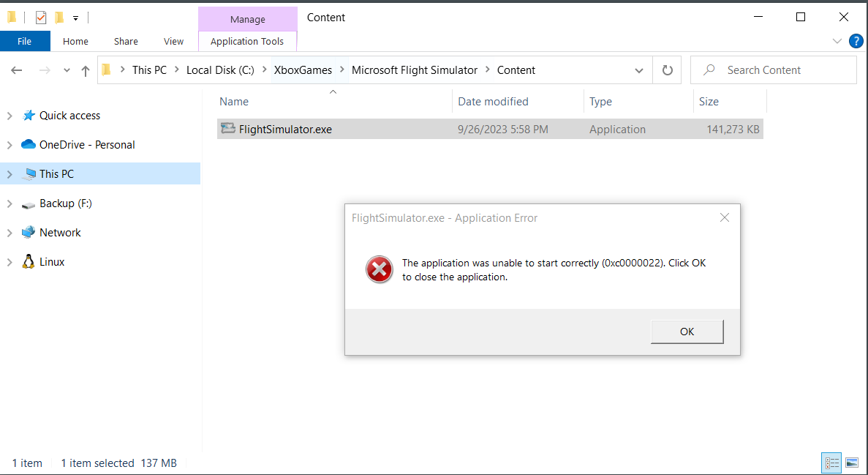The image size is (868, 475).
Task: Expand the Linux tree node
Action: pos(10,262)
